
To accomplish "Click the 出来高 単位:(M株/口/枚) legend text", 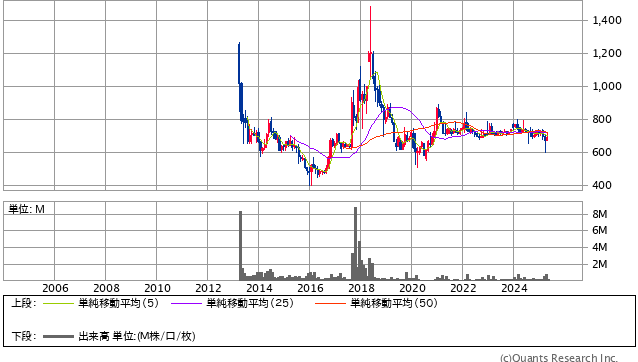I will click(x=137, y=336).
